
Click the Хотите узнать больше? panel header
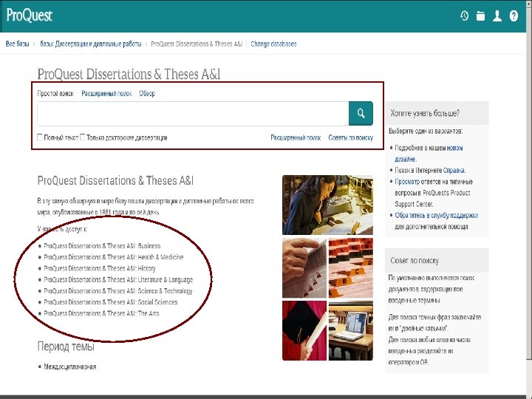click(437, 113)
